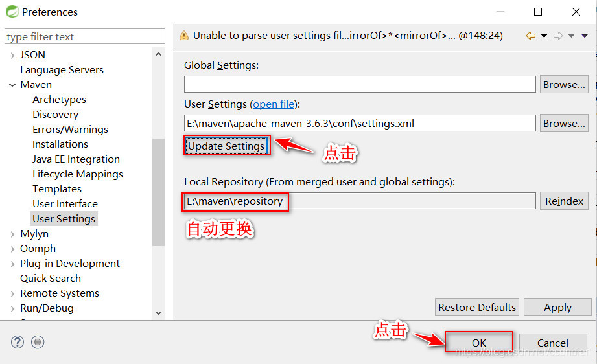The width and height of the screenshot is (597, 364).
Task: Click Update Settings button
Action: click(x=226, y=146)
